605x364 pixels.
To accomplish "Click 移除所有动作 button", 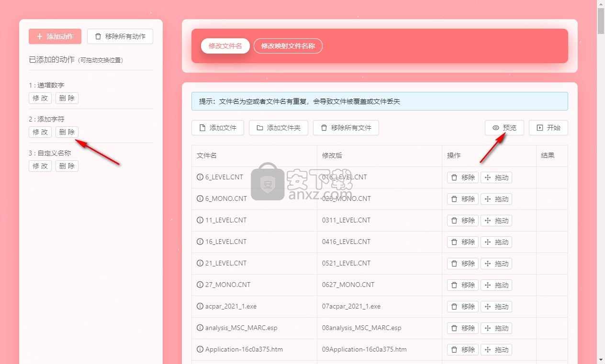I will 120,36.
